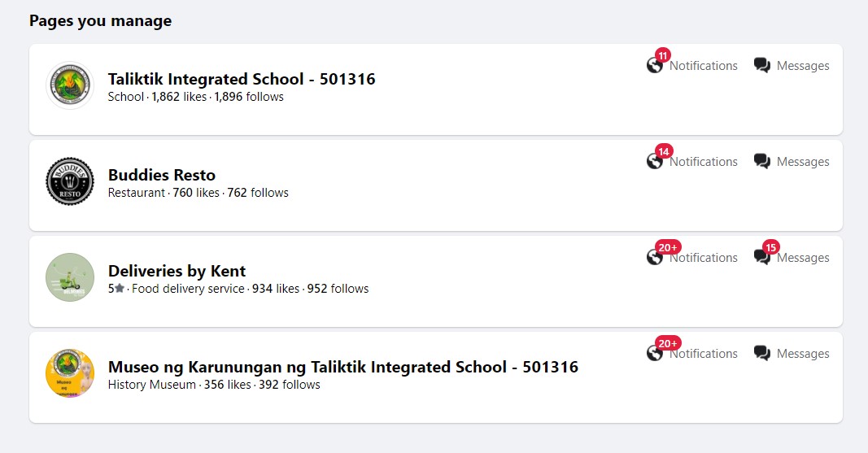
Task: Open messages chat icon for Taliktik Integrated School
Action: tap(761, 65)
